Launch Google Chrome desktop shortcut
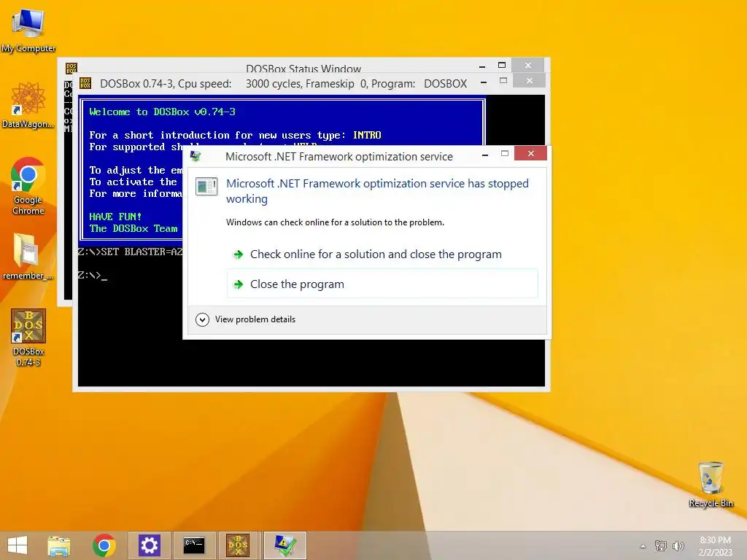The width and height of the screenshot is (747, 560). pyautogui.click(x=28, y=186)
